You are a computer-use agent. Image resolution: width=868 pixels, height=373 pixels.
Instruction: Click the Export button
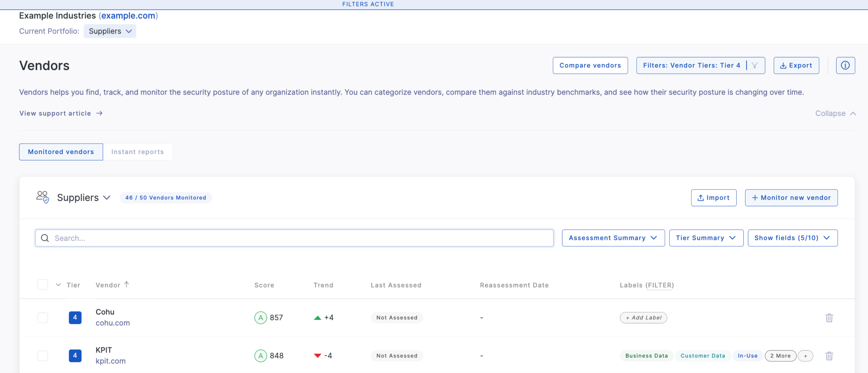coord(796,65)
